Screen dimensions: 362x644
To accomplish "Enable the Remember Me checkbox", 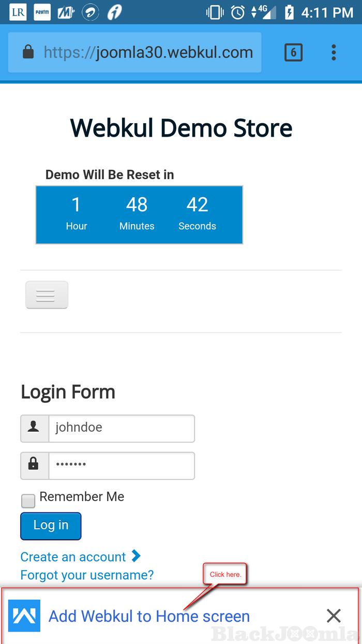I will pyautogui.click(x=28, y=501).
